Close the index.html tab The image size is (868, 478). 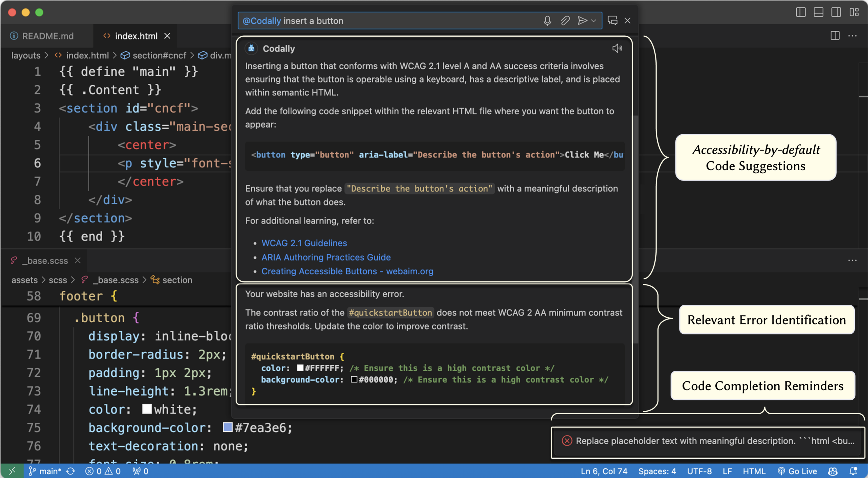pyautogui.click(x=167, y=36)
